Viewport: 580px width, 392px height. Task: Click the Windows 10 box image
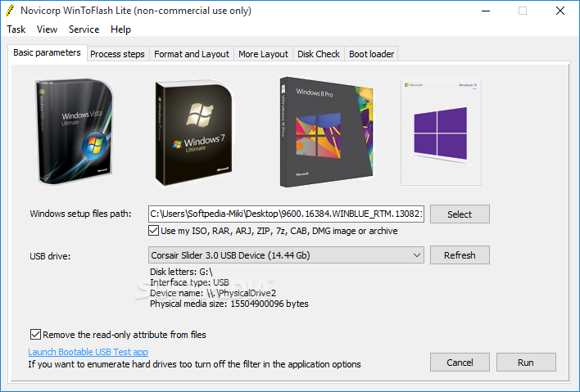point(441,132)
